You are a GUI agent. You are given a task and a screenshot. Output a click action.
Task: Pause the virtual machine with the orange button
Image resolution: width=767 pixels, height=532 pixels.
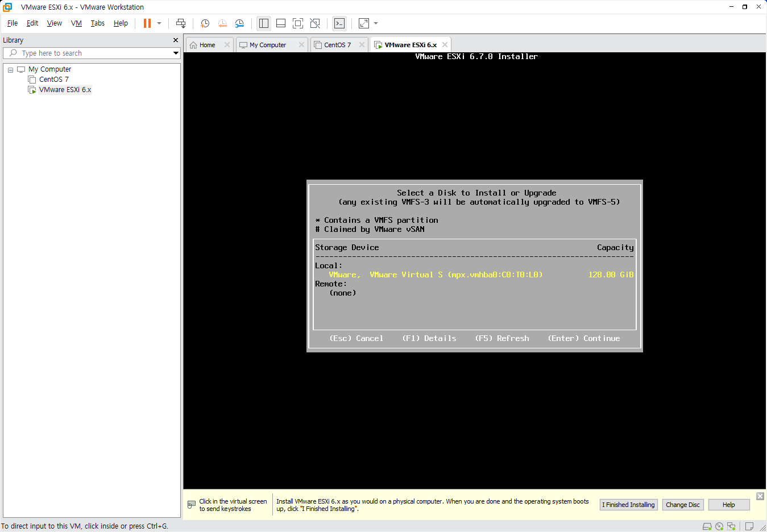point(147,23)
